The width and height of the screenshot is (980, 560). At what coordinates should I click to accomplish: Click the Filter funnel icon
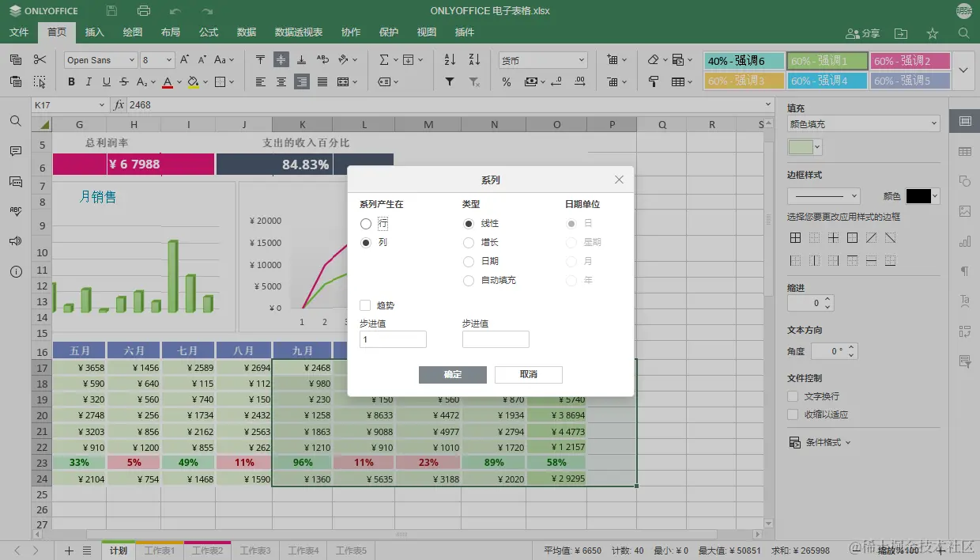click(450, 81)
